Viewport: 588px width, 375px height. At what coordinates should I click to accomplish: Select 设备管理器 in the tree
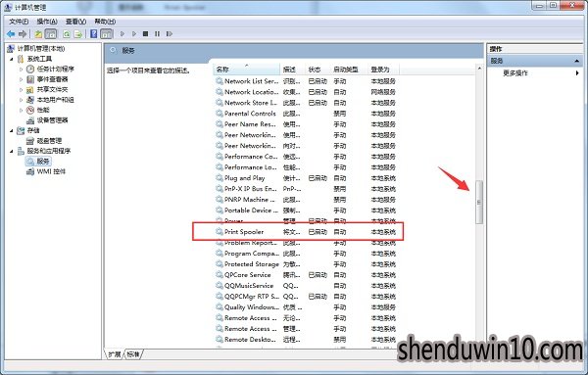click(x=53, y=120)
